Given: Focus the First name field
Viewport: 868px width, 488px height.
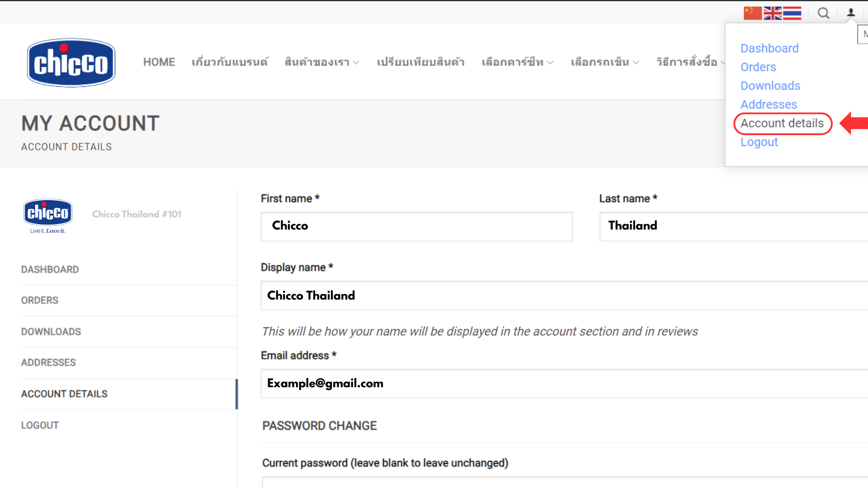Looking at the screenshot, I should [x=417, y=226].
